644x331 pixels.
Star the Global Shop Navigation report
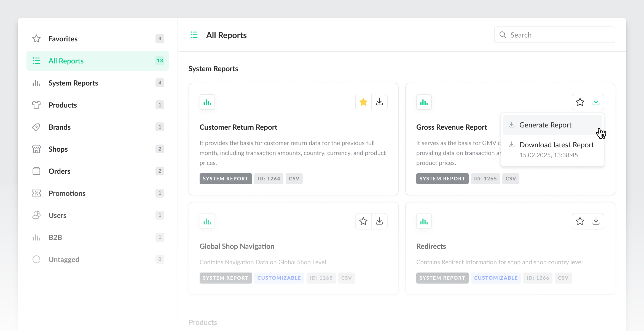(x=363, y=221)
